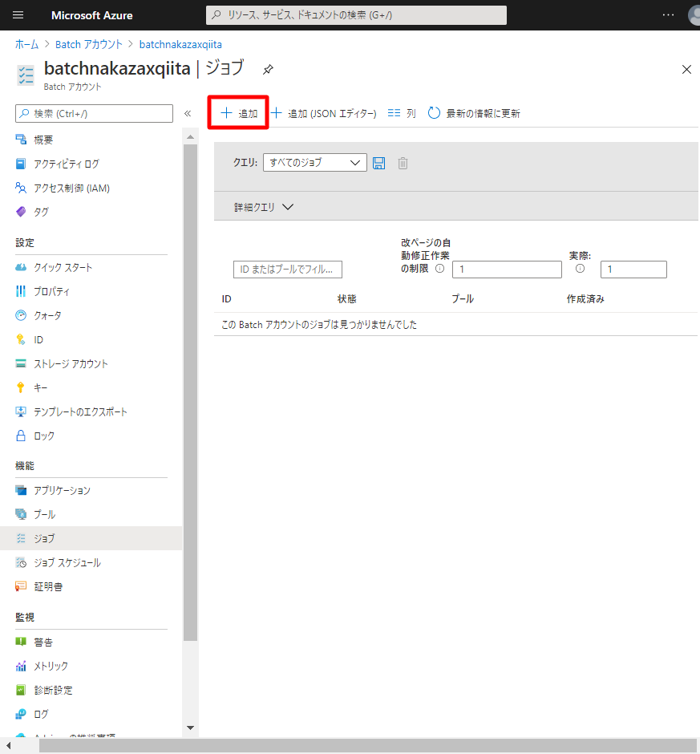Focus the ID またはプール filter field
Image resolution: width=700 pixels, height=754 pixels.
click(x=288, y=270)
